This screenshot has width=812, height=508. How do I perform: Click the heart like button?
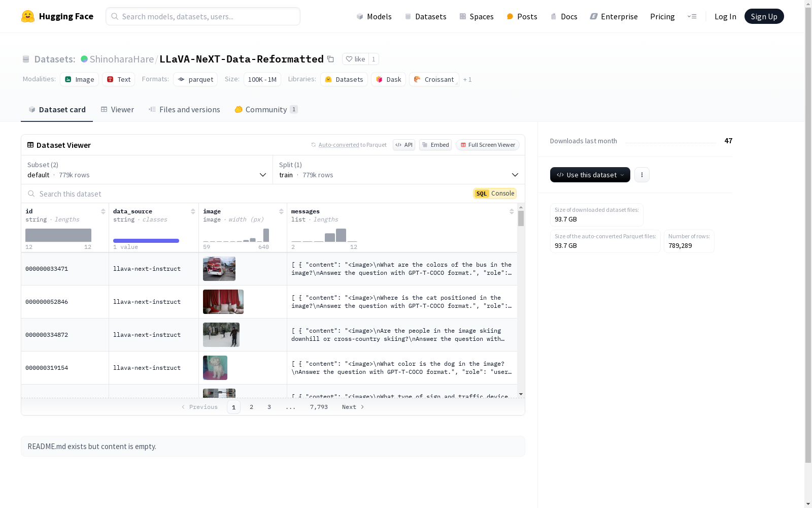[x=355, y=59]
